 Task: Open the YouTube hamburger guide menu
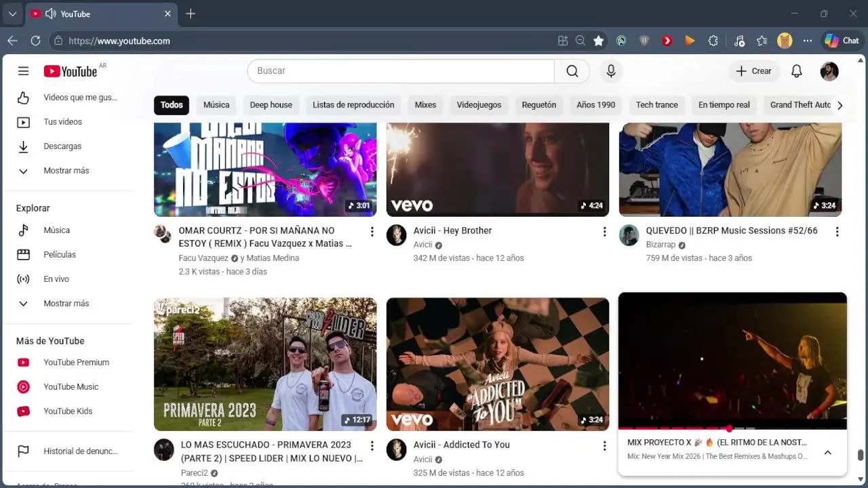click(x=23, y=71)
